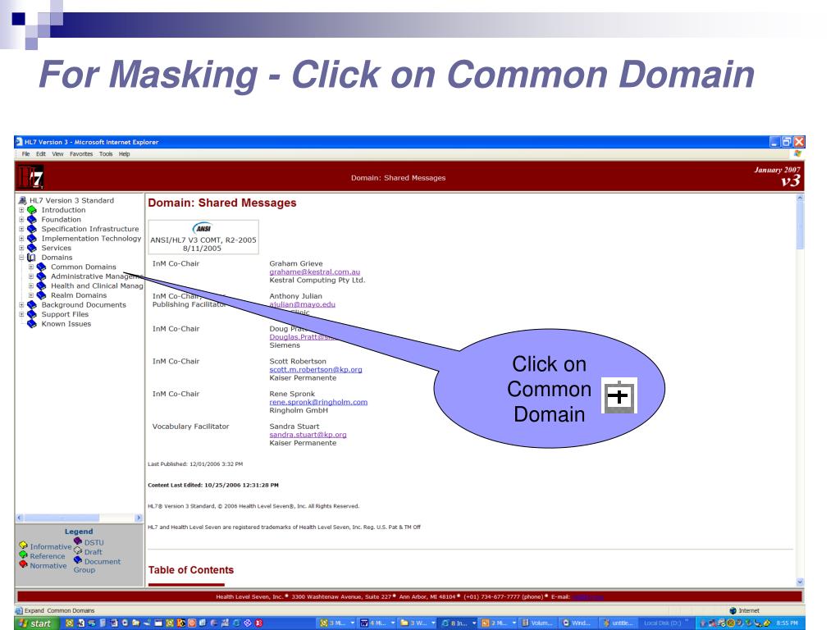840x630 pixels.
Task: Expand the Background Documents node
Action: point(21,305)
